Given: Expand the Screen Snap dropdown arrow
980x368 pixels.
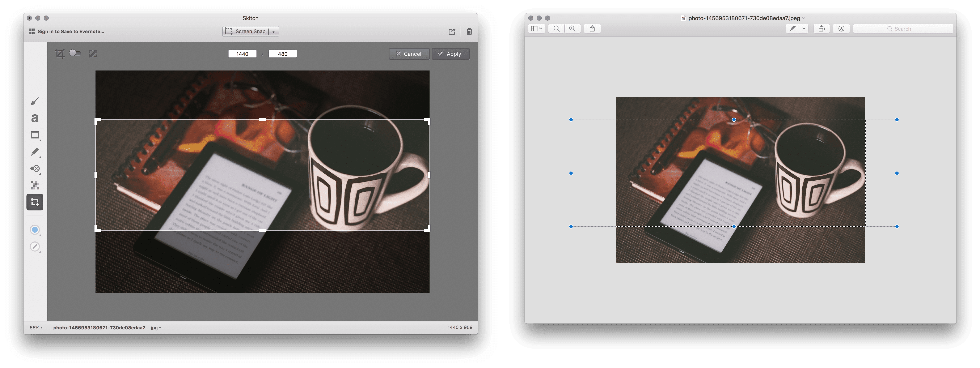Looking at the screenshot, I should tap(274, 31).
